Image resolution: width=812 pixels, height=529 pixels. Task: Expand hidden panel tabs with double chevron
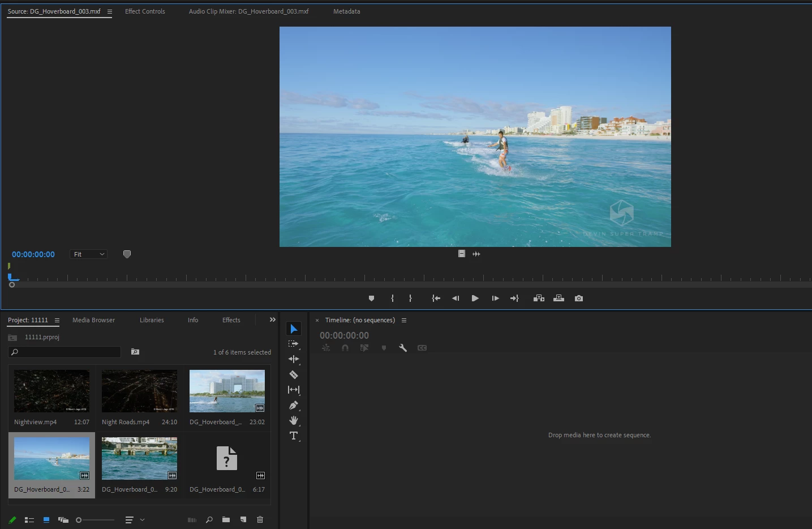coord(273,320)
